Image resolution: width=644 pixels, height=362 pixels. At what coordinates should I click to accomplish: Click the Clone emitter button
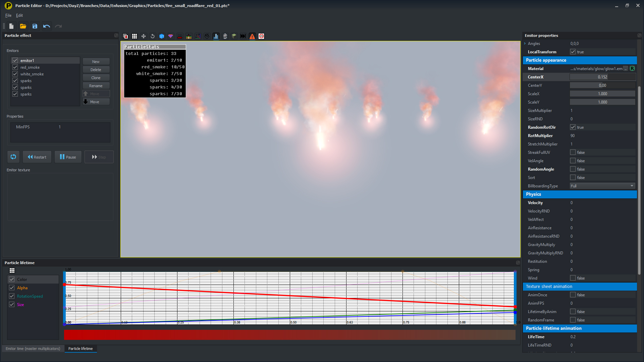point(96,77)
